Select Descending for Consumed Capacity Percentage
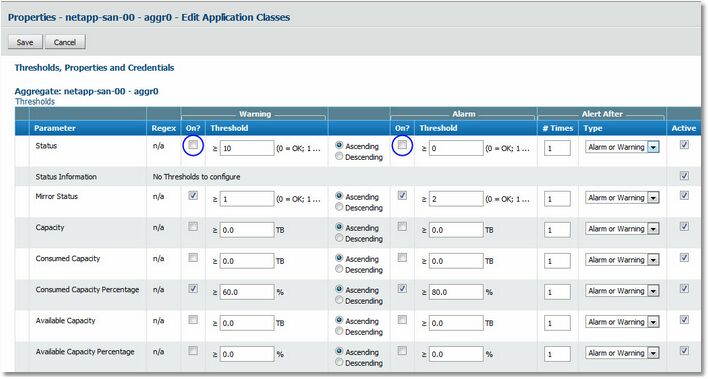The image size is (708, 379). [339, 300]
